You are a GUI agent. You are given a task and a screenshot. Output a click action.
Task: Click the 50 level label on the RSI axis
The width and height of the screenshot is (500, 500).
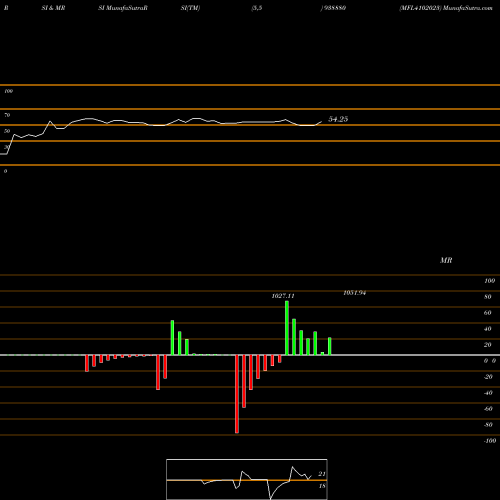[x=7, y=131]
